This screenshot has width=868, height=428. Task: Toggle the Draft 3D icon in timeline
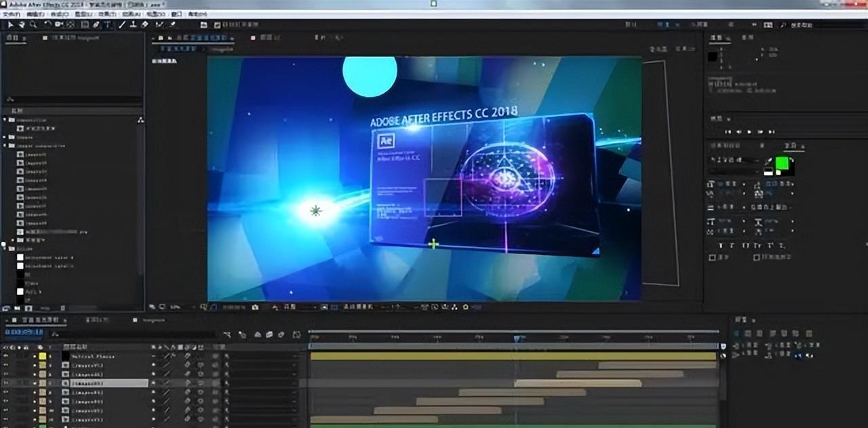click(242, 334)
